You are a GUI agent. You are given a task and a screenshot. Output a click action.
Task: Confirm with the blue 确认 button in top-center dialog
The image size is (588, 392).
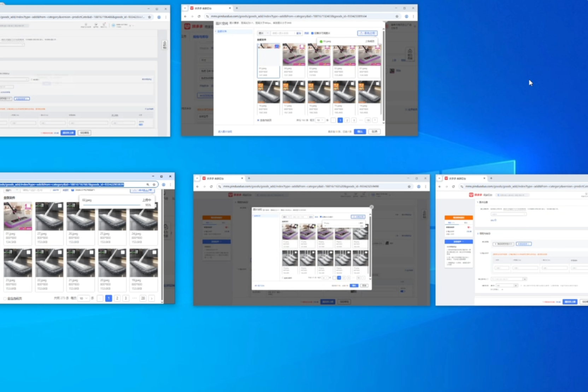tap(360, 131)
